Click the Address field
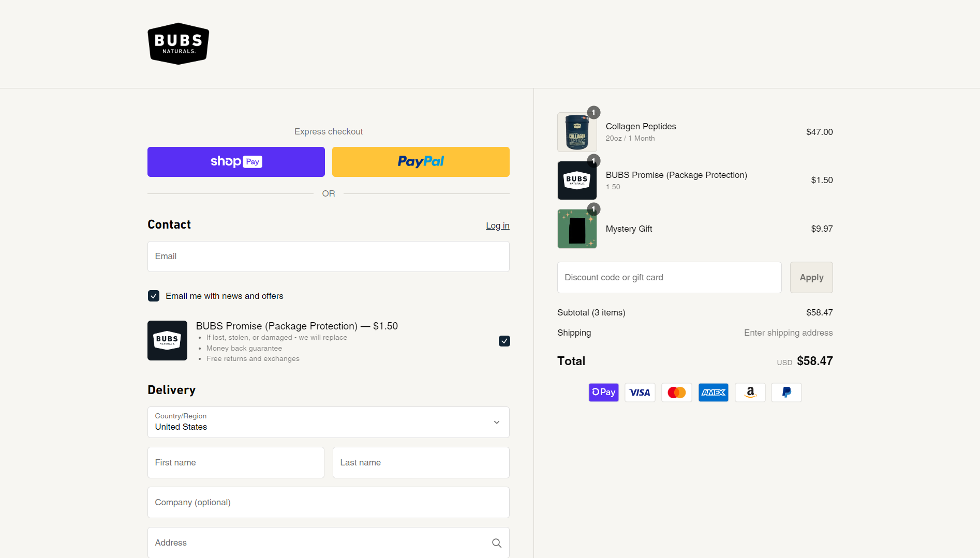 pyautogui.click(x=329, y=542)
